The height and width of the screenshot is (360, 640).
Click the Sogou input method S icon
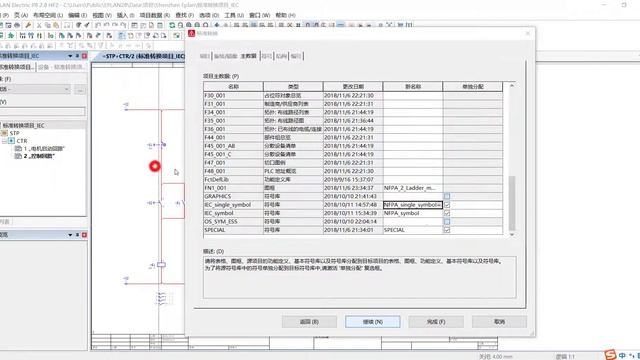tap(610, 355)
